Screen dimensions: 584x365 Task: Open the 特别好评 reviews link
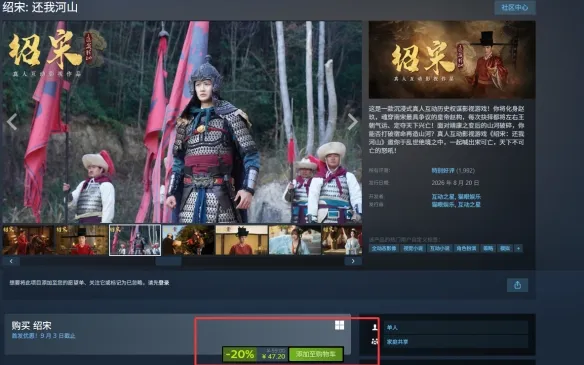coord(443,171)
